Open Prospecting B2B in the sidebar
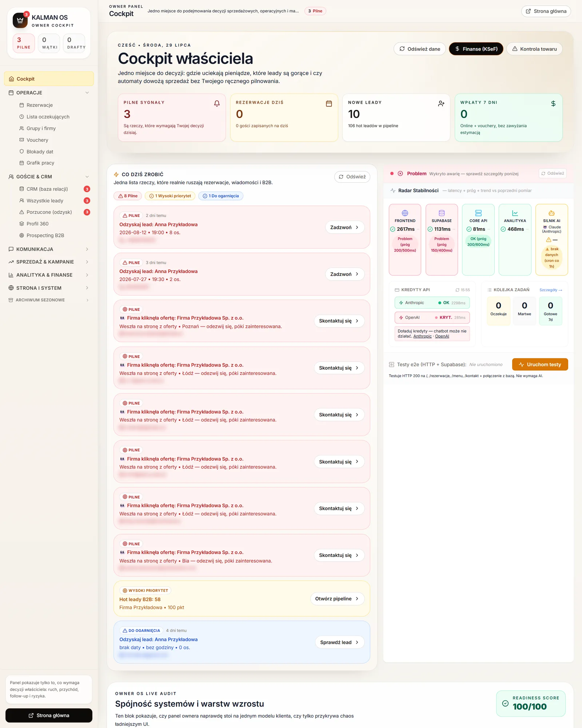 45,236
